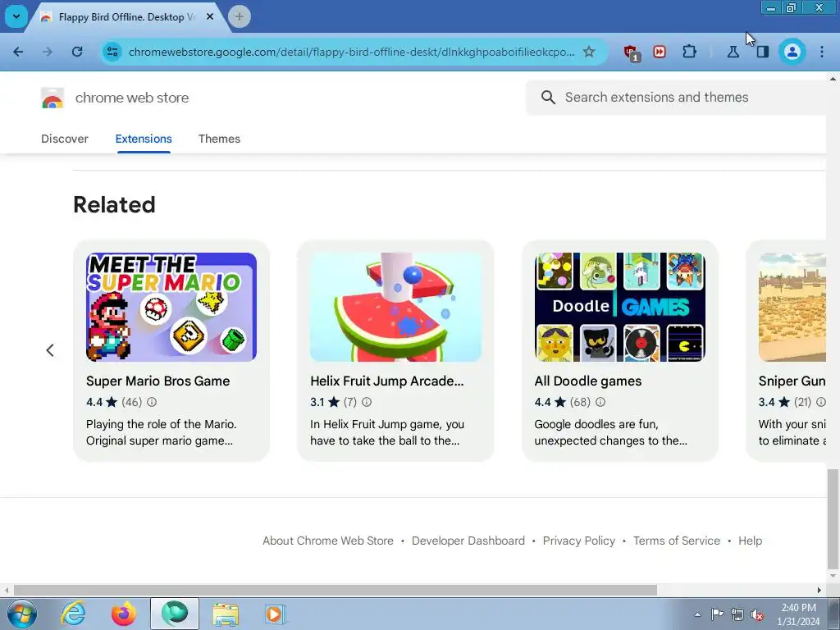Open the Extensions puzzle piece menu
Image resolution: width=840 pixels, height=630 pixels.
689,52
